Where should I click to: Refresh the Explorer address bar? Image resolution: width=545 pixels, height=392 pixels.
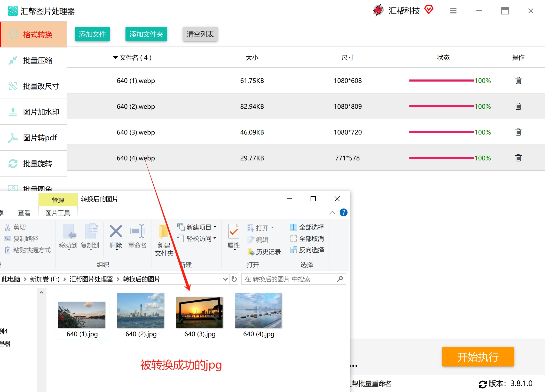point(234,279)
